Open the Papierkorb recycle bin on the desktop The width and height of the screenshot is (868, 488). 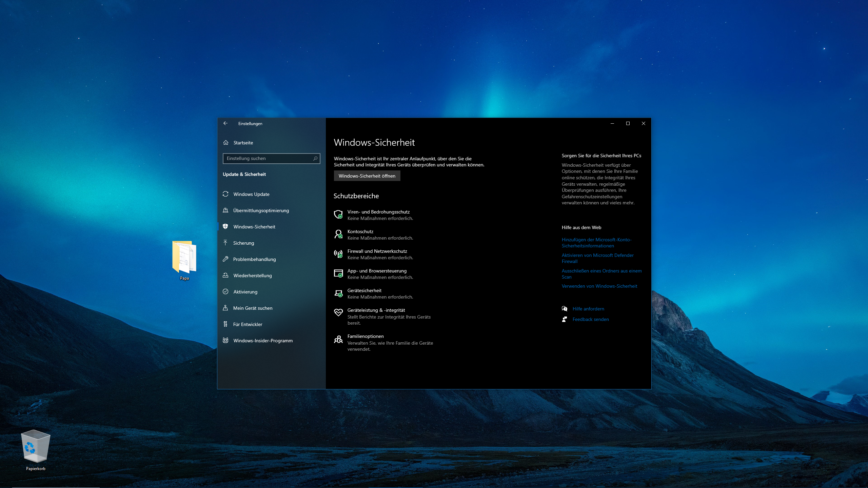click(x=36, y=446)
